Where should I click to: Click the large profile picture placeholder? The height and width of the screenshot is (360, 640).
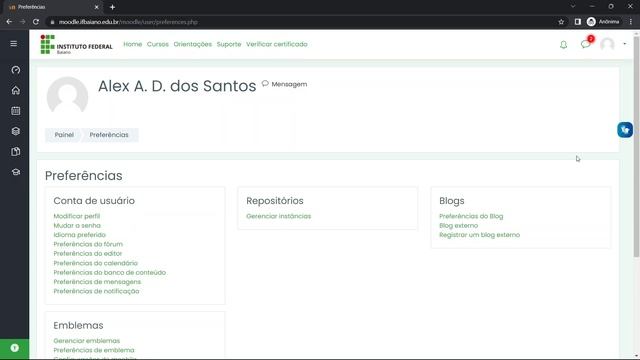click(x=67, y=97)
